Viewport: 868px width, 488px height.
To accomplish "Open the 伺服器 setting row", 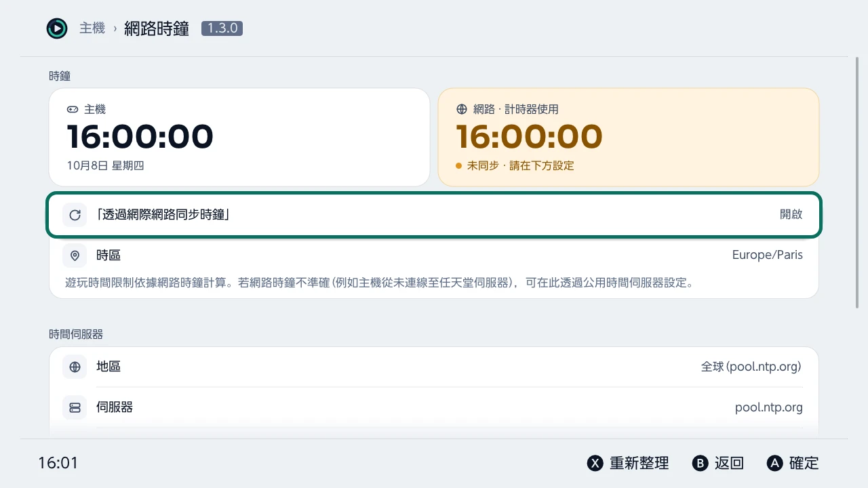I will coord(434,407).
